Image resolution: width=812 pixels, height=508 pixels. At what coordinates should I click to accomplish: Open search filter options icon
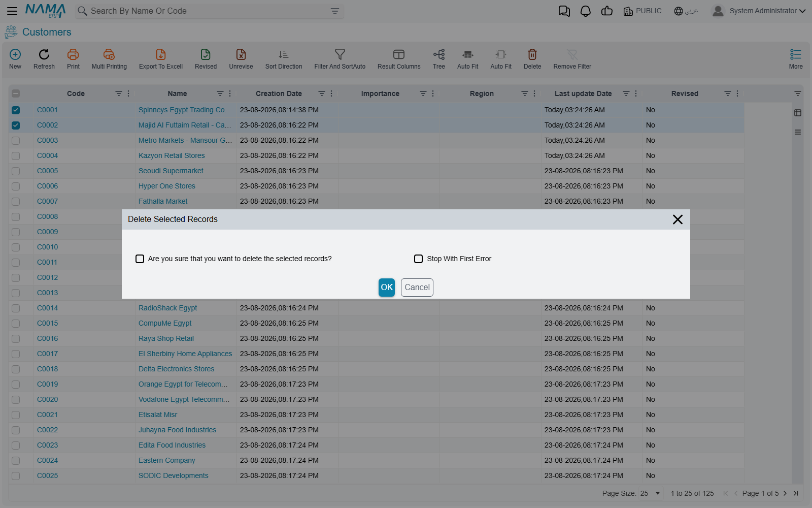coord(335,11)
